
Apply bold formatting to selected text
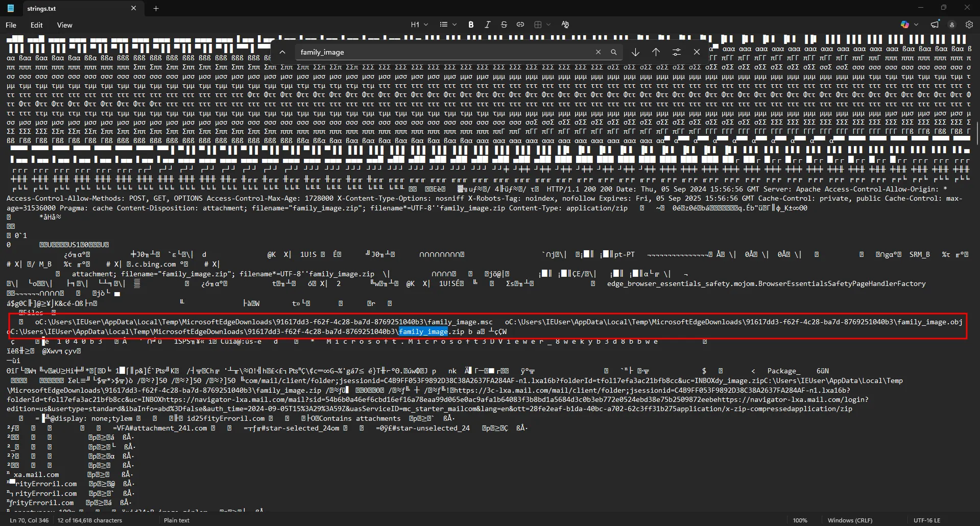click(471, 24)
